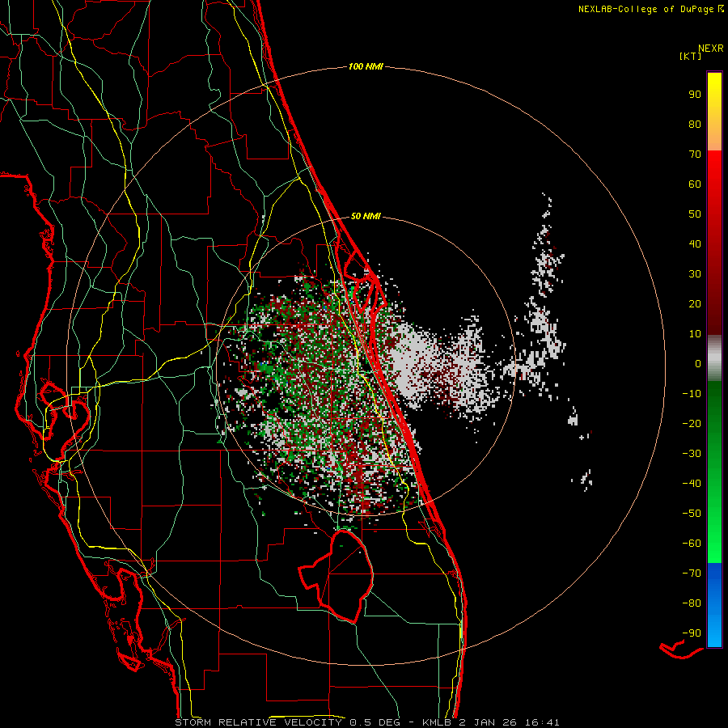The image size is (728, 728).
Task: Pick the blue segment of the velocity color bar
Action: 714,604
